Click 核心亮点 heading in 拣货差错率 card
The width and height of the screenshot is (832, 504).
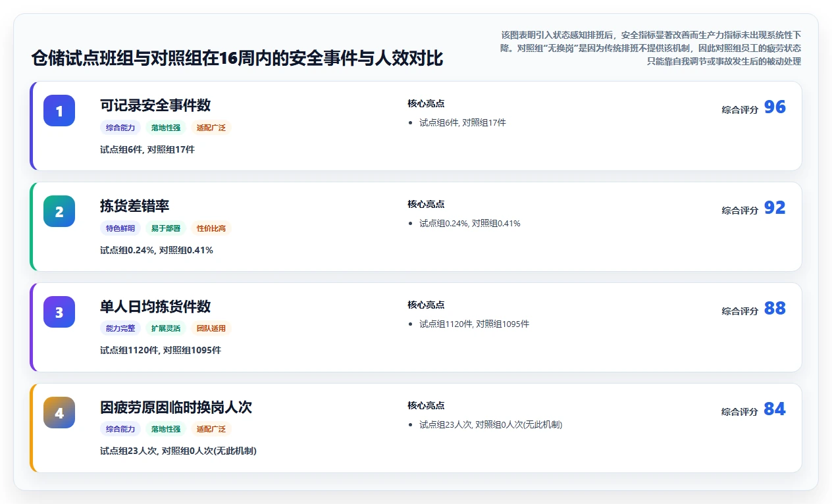pos(426,204)
